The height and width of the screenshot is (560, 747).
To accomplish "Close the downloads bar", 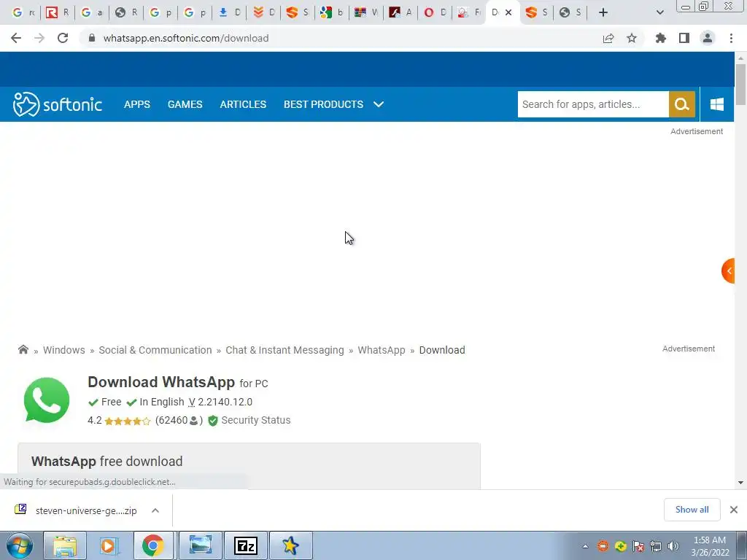I will 734,510.
